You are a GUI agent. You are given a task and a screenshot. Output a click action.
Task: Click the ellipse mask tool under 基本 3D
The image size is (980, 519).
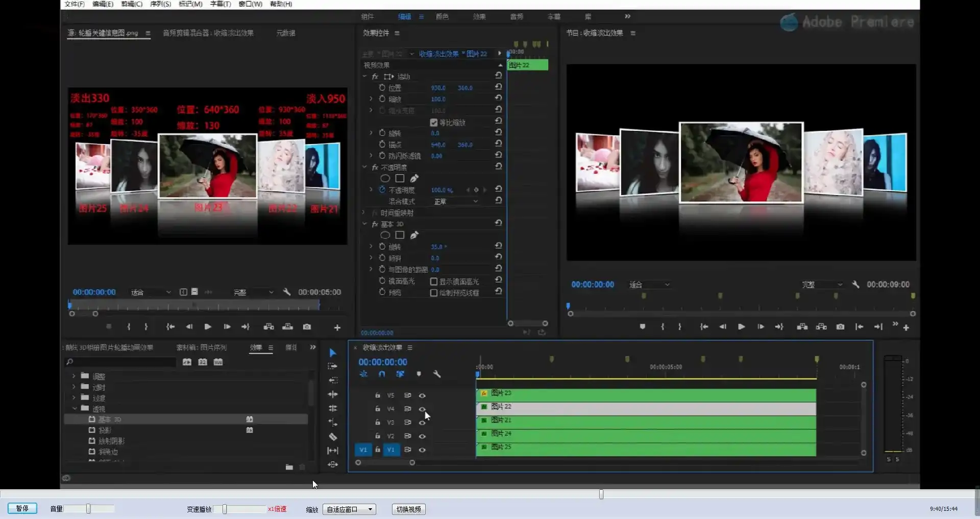(385, 235)
